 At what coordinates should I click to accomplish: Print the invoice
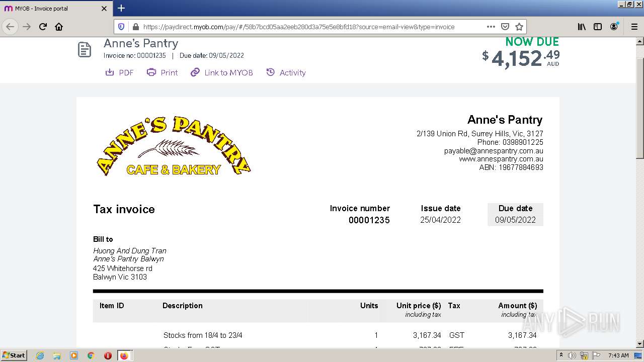click(162, 72)
